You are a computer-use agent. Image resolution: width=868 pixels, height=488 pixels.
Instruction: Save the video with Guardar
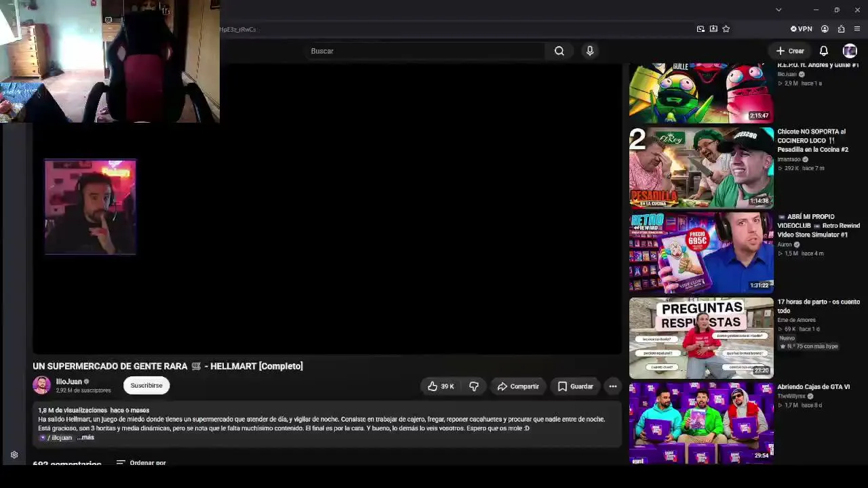(x=575, y=386)
